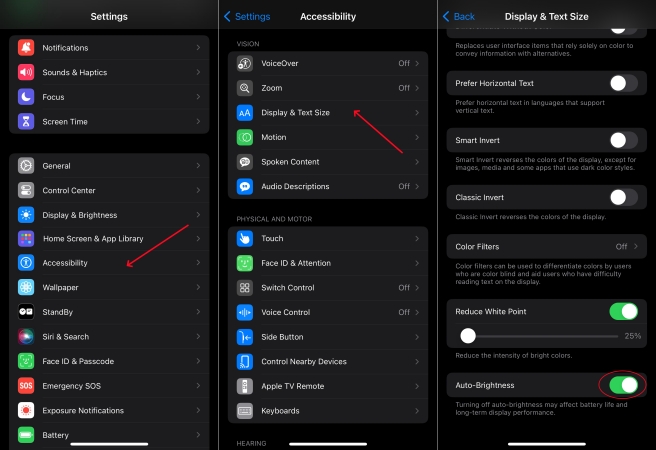The image size is (656, 450).
Task: Open General row chevron
Action: (x=198, y=166)
